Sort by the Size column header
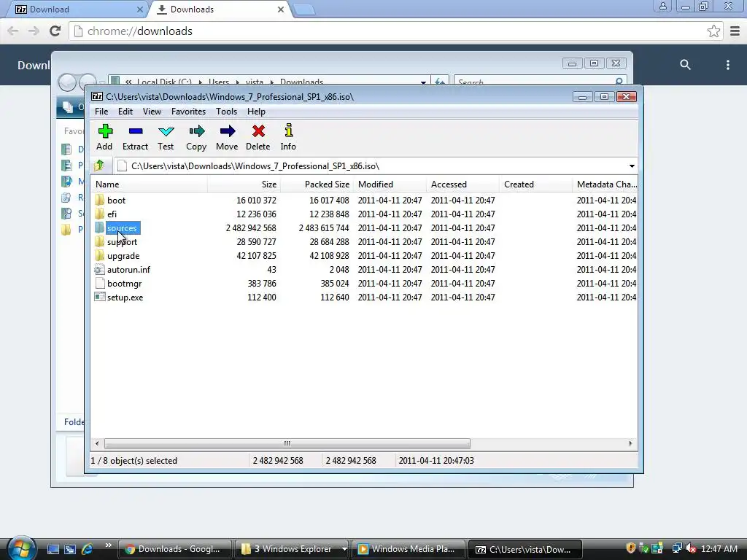 [244, 184]
